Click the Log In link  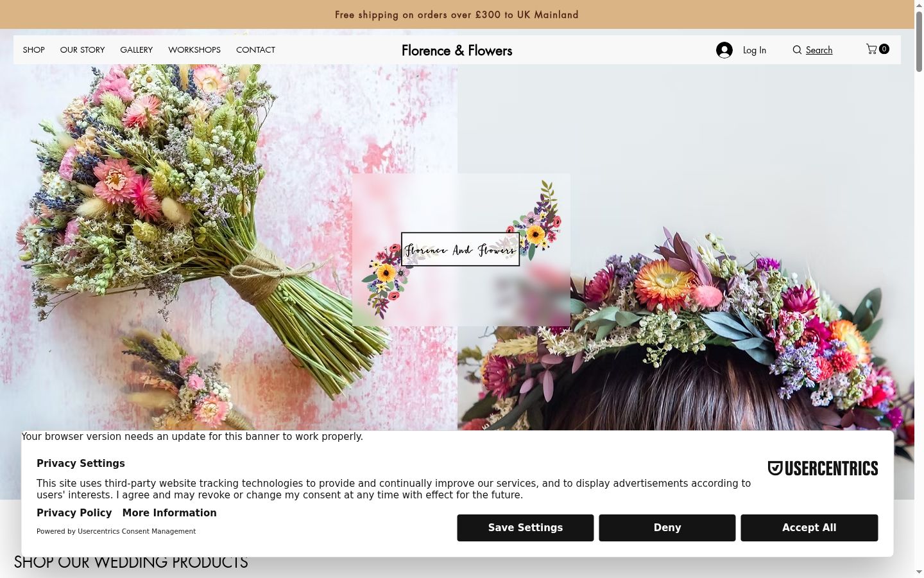coord(755,50)
